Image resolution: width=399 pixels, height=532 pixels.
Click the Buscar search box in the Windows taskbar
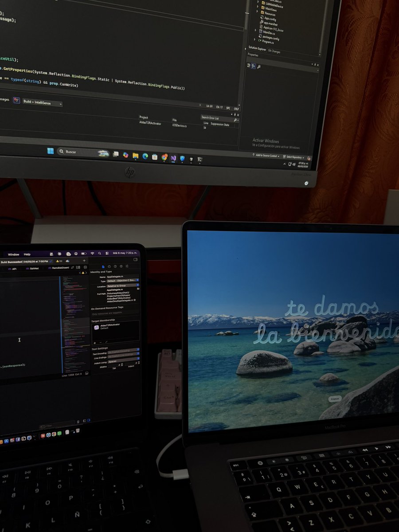click(83, 152)
